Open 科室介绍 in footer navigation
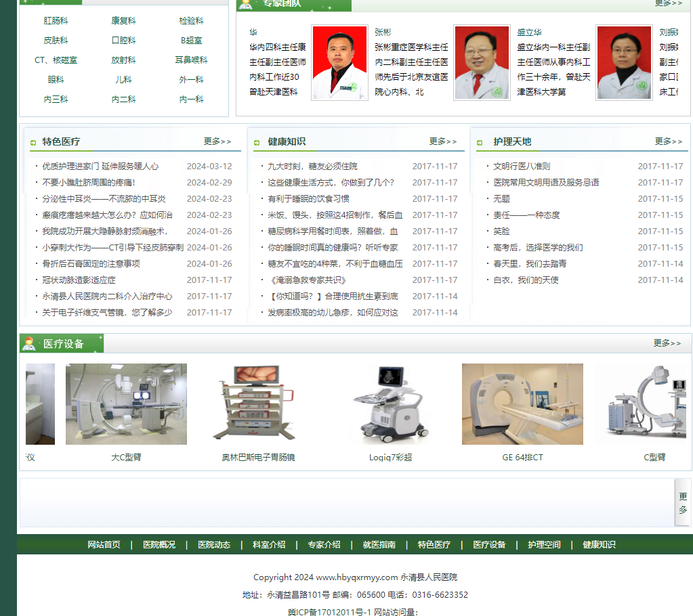Image resolution: width=693 pixels, height=616 pixels. click(269, 545)
